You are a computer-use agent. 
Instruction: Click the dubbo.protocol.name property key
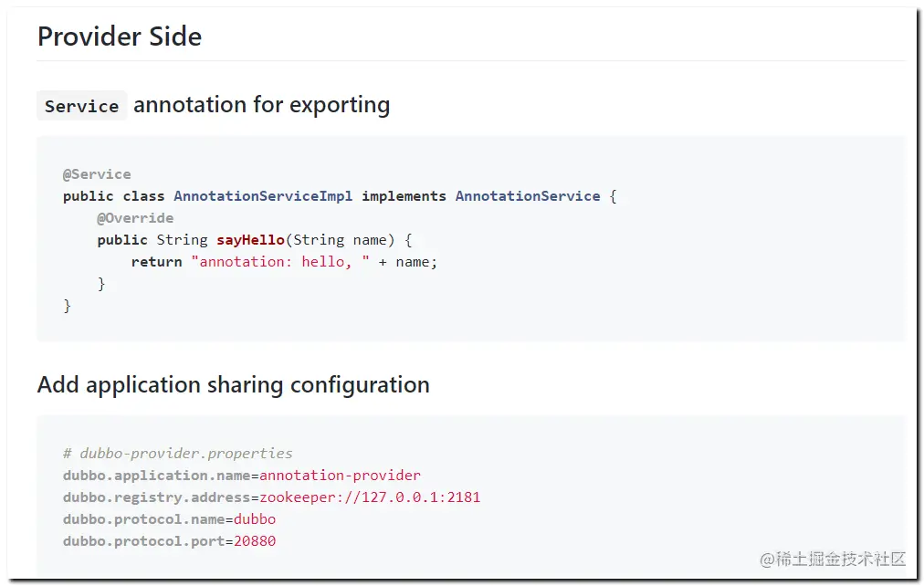pyautogui.click(x=143, y=519)
